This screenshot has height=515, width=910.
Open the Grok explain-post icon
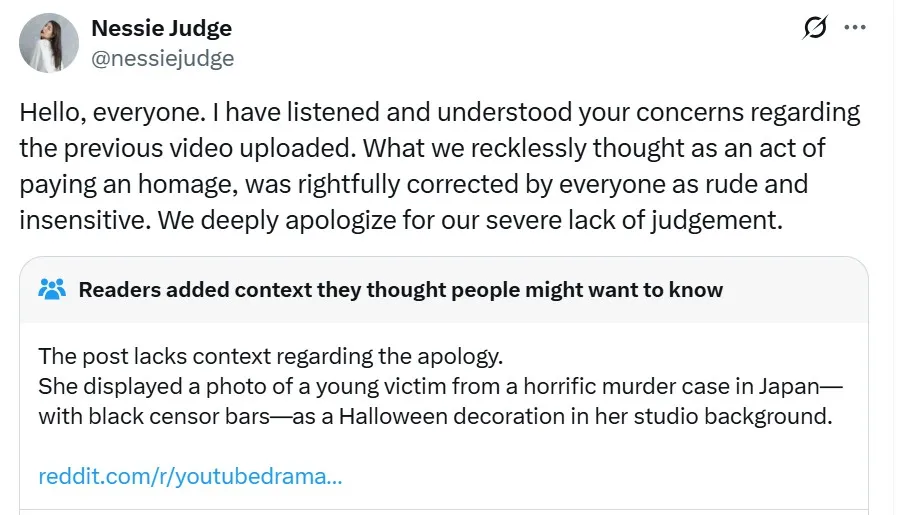pyautogui.click(x=815, y=29)
